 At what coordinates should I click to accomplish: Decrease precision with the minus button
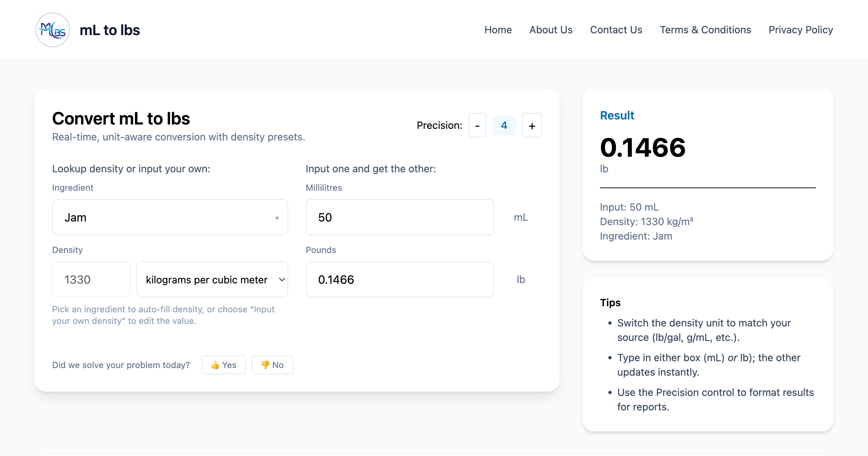(477, 126)
